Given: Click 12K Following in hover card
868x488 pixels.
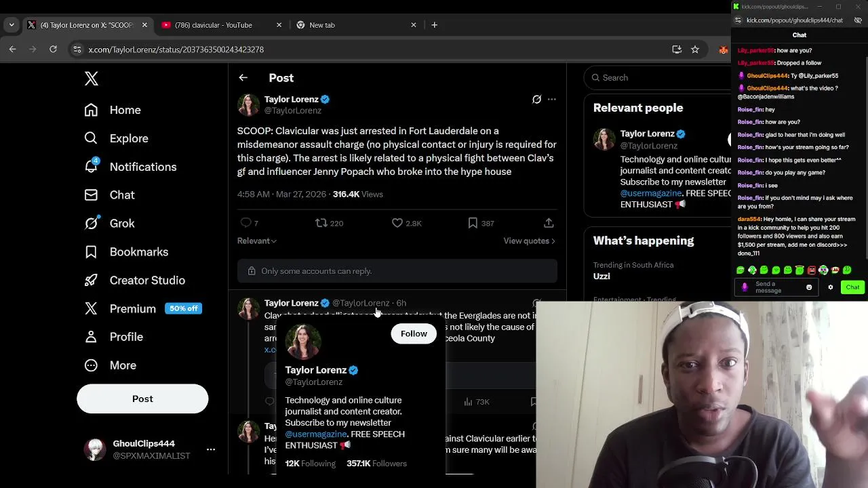Looking at the screenshot, I should [x=310, y=464].
